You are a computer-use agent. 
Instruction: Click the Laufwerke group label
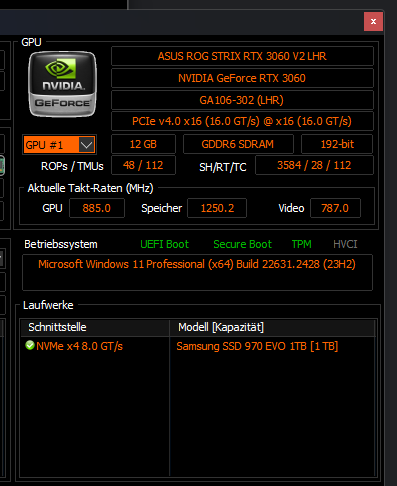48,305
